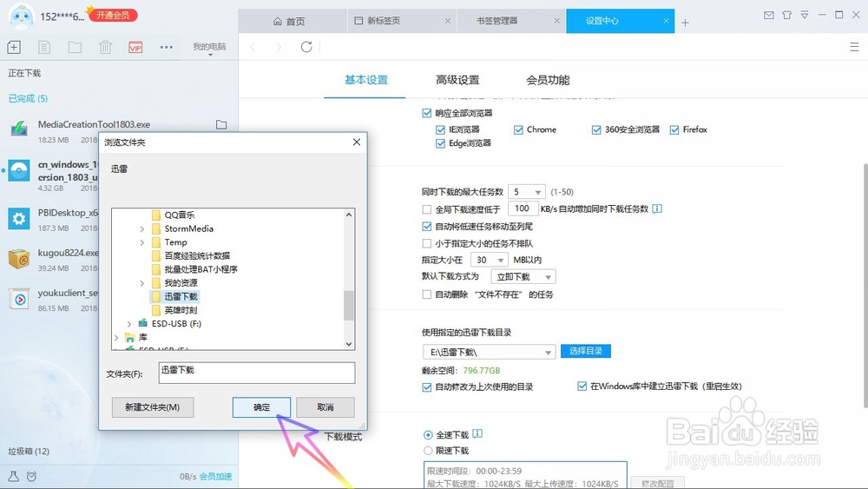Click the new download task plus icon
This screenshot has width=868, height=489.
14,47
